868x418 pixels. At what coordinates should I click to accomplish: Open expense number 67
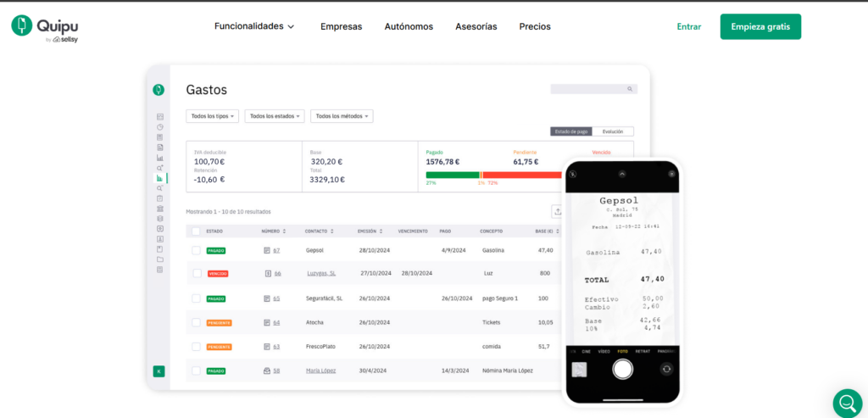(x=276, y=250)
